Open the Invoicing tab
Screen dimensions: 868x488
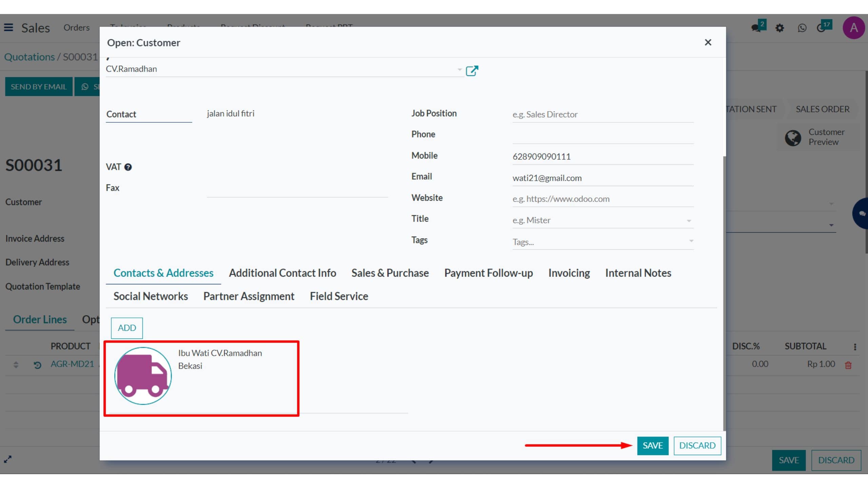[569, 273]
